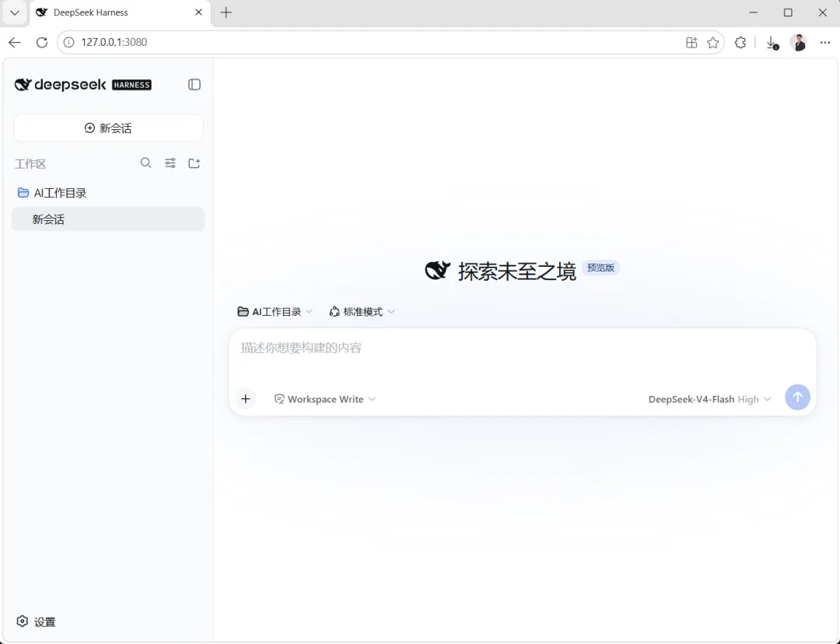
Task: Open the DeepSeek-V4-Flash High model dropdown
Action: click(x=710, y=399)
